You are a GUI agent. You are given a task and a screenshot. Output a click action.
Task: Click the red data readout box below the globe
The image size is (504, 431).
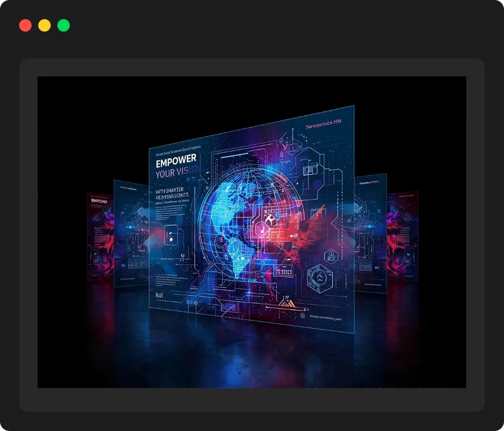pyautogui.click(x=283, y=271)
